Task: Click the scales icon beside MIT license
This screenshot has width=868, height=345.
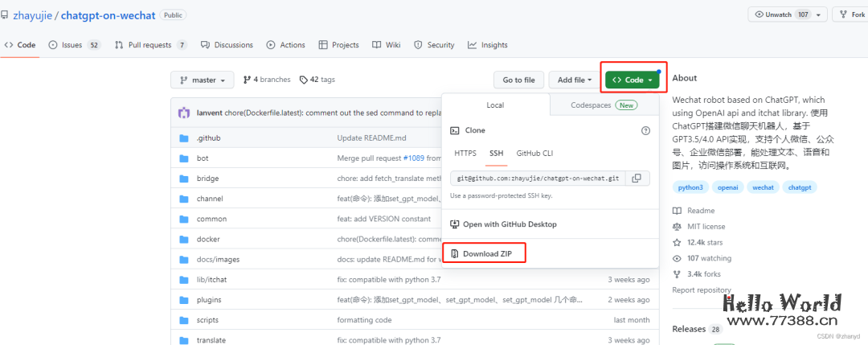Action: click(x=677, y=227)
